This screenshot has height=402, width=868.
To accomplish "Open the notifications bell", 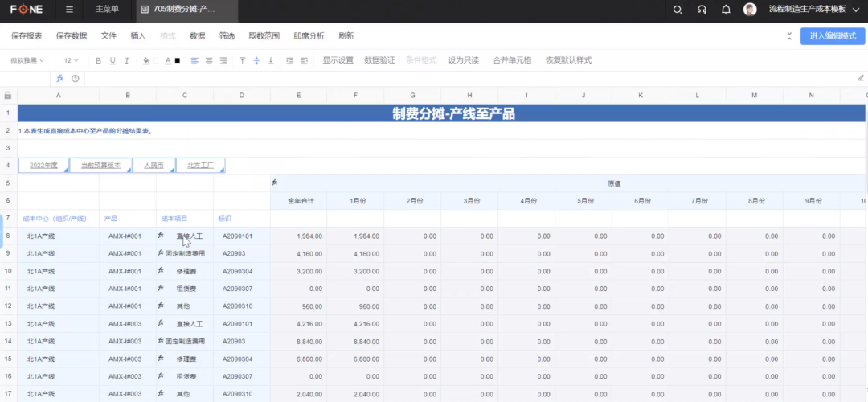I will [x=726, y=10].
